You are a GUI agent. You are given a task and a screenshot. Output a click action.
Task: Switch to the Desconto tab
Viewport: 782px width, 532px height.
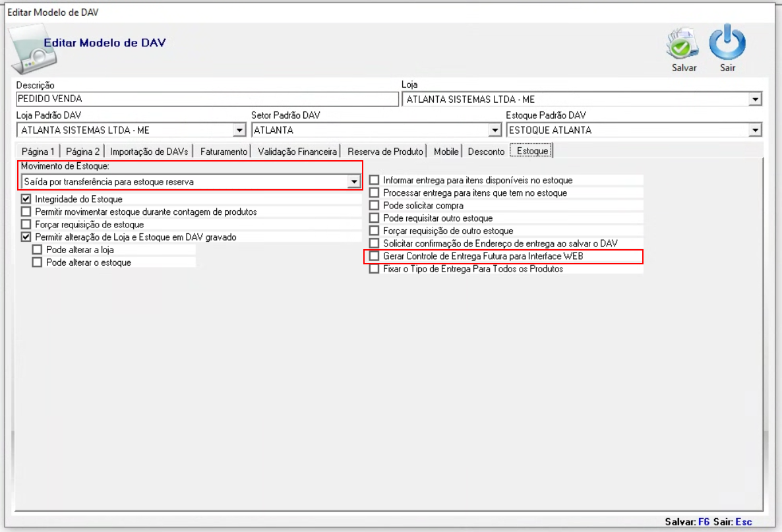[486, 152]
